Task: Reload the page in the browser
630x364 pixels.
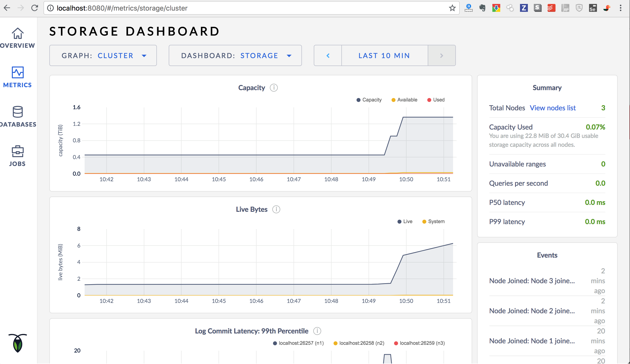Action: [35, 8]
